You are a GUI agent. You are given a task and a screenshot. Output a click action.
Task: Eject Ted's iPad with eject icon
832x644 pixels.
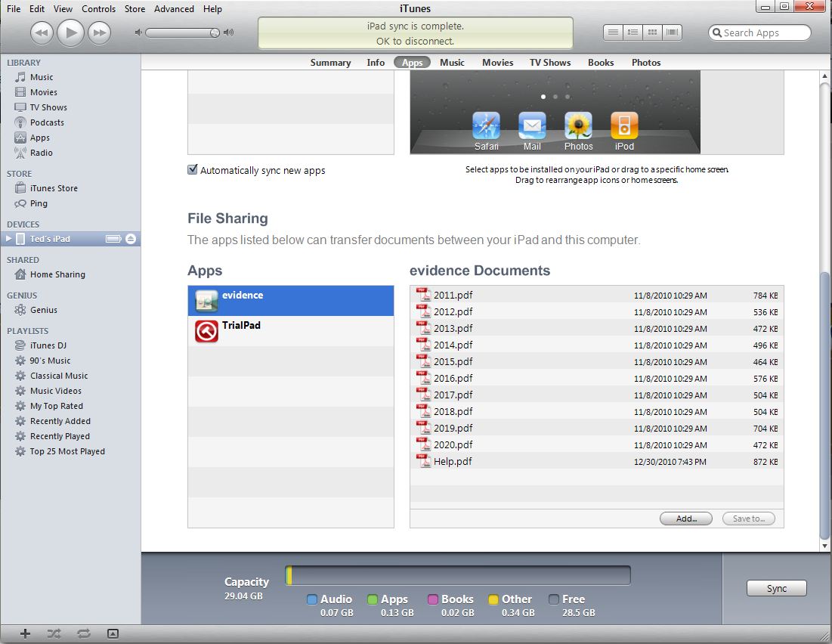131,239
